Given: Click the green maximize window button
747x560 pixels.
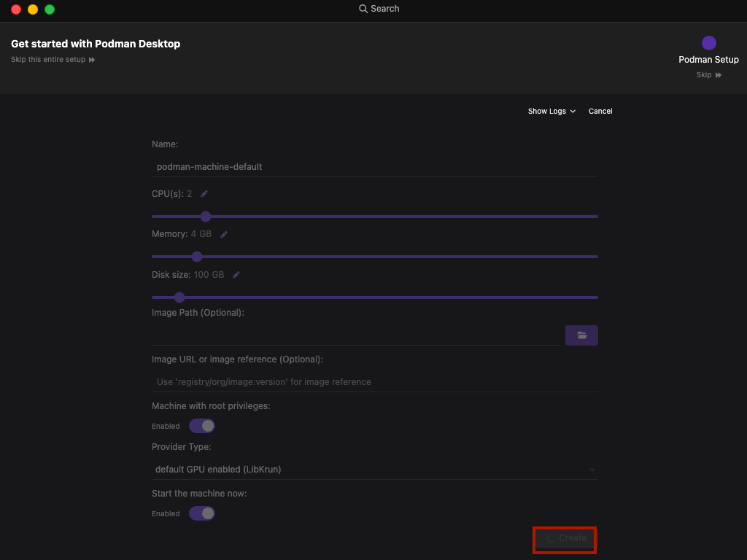Looking at the screenshot, I should 50,9.
